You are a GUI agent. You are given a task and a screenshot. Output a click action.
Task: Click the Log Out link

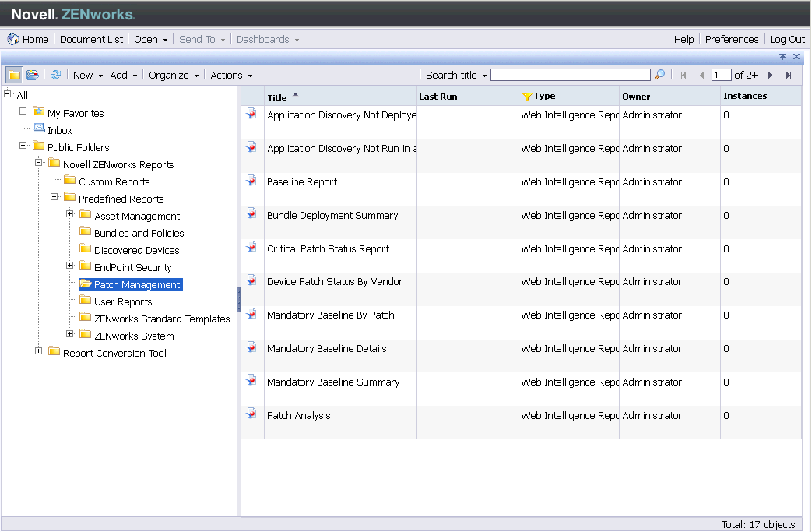click(x=787, y=39)
